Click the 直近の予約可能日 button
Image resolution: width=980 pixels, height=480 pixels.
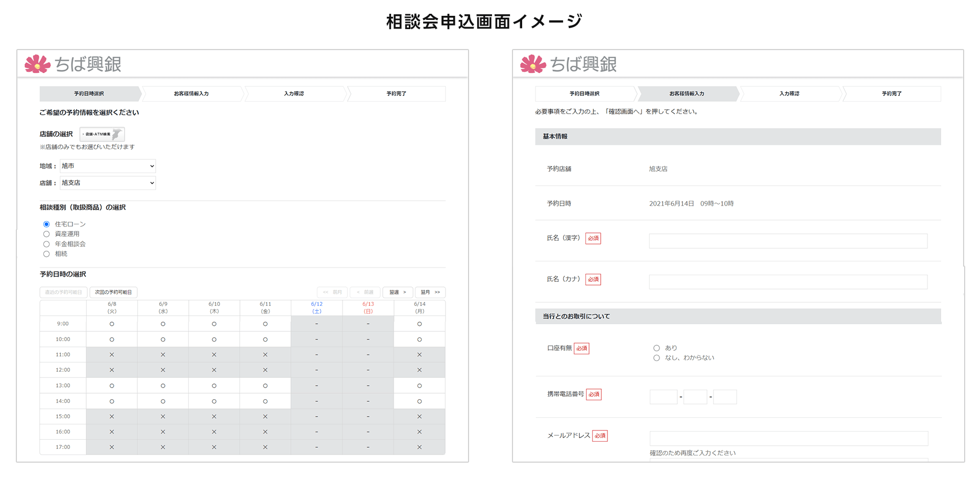63,292
